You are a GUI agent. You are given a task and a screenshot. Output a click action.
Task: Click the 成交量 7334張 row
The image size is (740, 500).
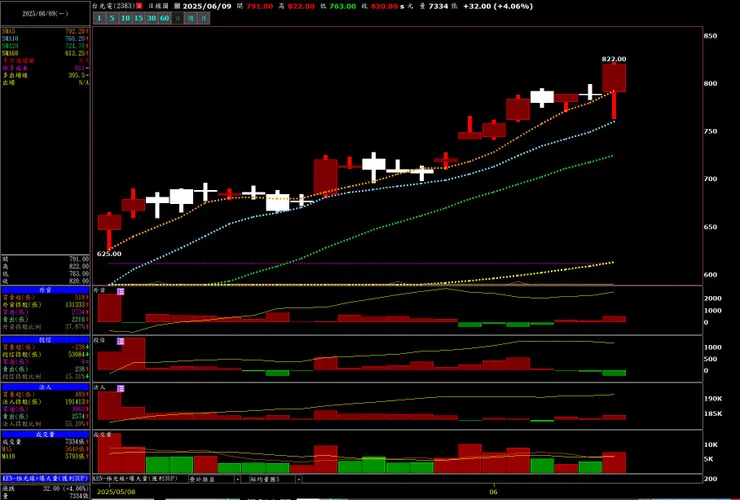(x=45, y=442)
